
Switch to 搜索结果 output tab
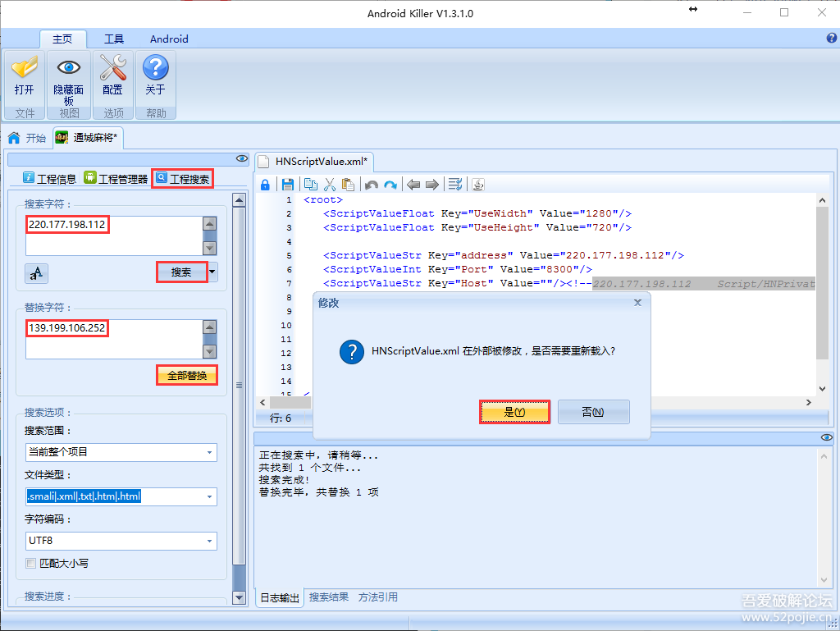point(329,597)
